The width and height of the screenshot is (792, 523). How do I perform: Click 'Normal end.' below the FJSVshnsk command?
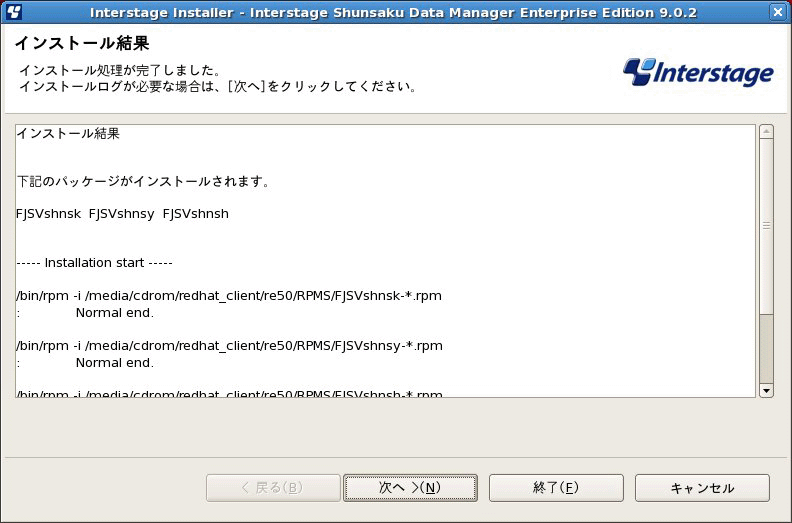coord(115,313)
